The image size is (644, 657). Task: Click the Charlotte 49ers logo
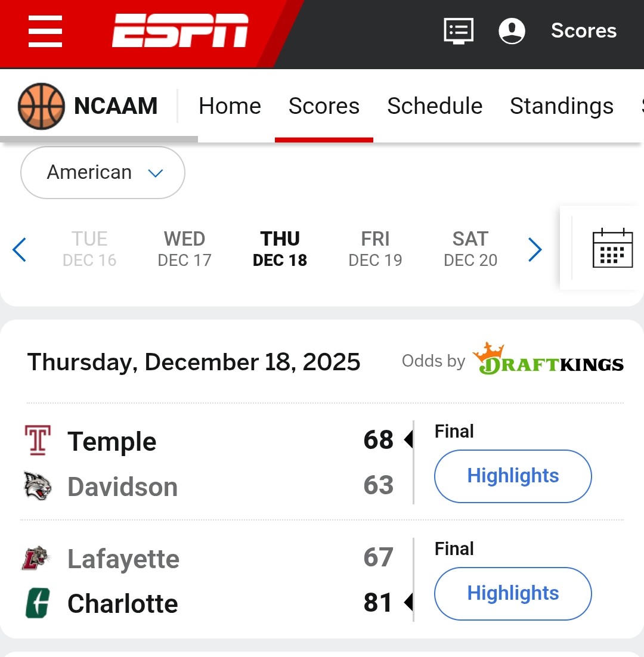pyautogui.click(x=38, y=603)
